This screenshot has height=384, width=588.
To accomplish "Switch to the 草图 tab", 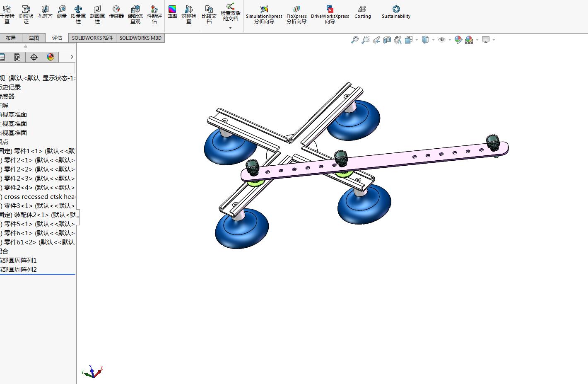I will coord(34,38).
